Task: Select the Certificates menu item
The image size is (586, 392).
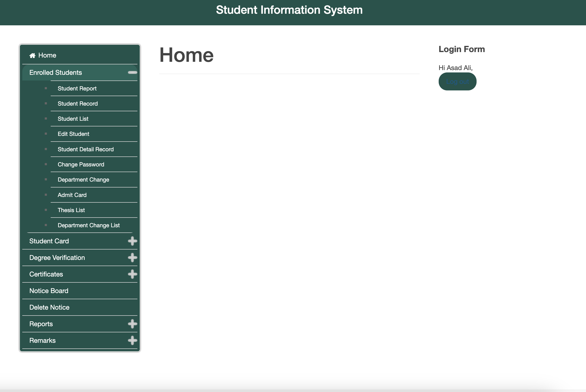Action: pyautogui.click(x=80, y=274)
